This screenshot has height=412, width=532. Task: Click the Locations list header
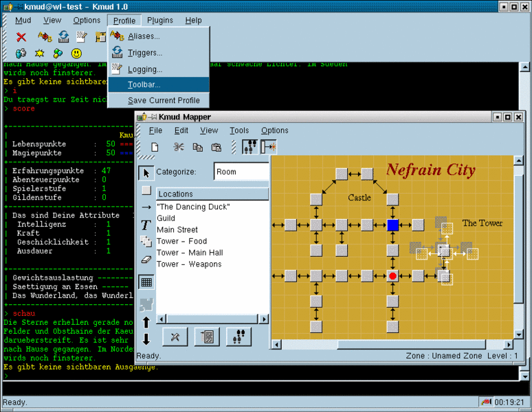pyautogui.click(x=212, y=194)
